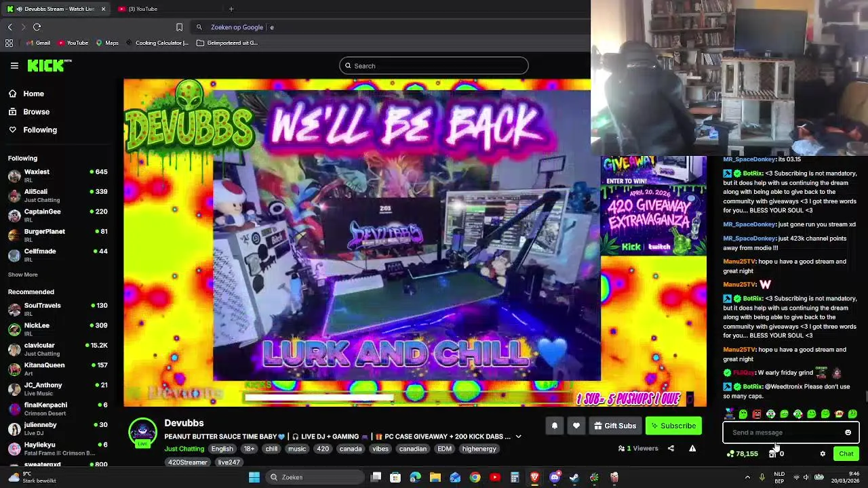868x488 pixels.
Task: Open Waxiest followed channel
Action: coord(58,176)
